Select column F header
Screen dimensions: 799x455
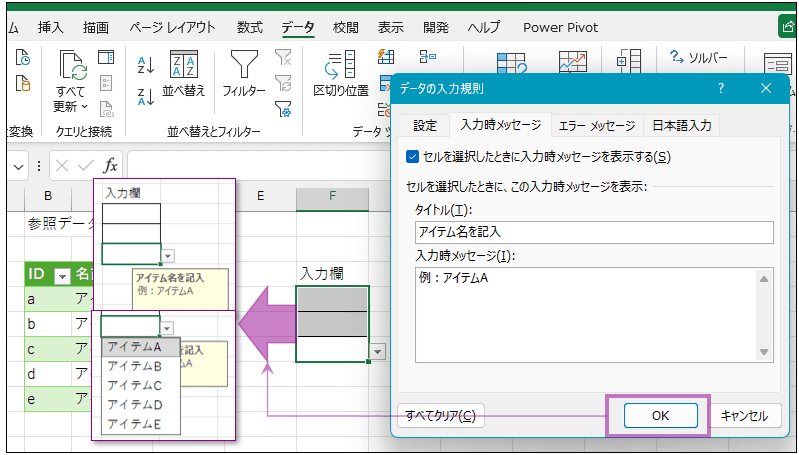click(332, 196)
